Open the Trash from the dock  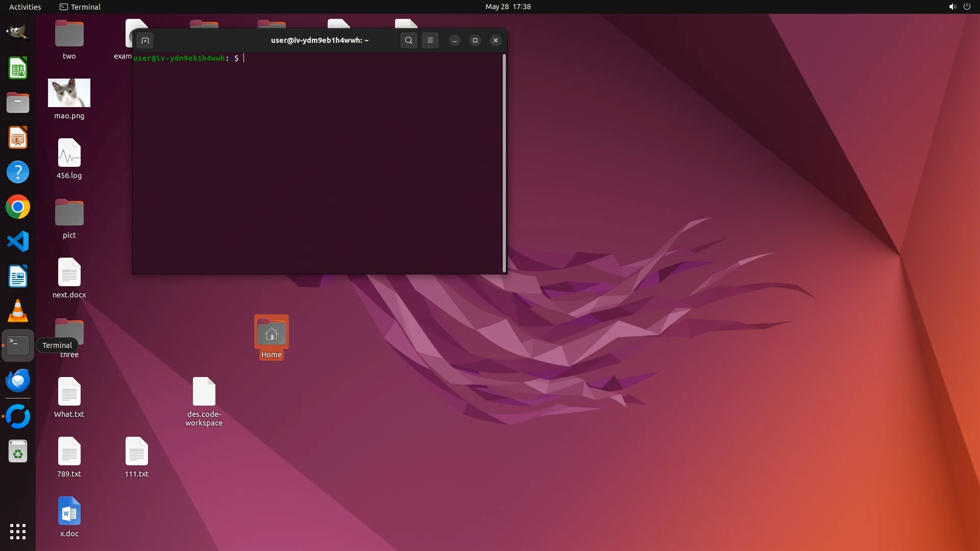18,452
